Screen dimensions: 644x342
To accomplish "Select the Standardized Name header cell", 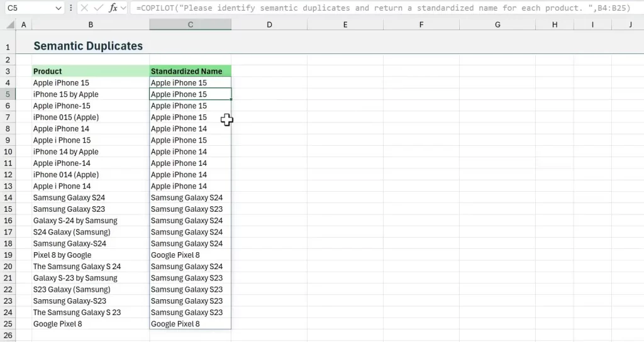I will (x=190, y=71).
